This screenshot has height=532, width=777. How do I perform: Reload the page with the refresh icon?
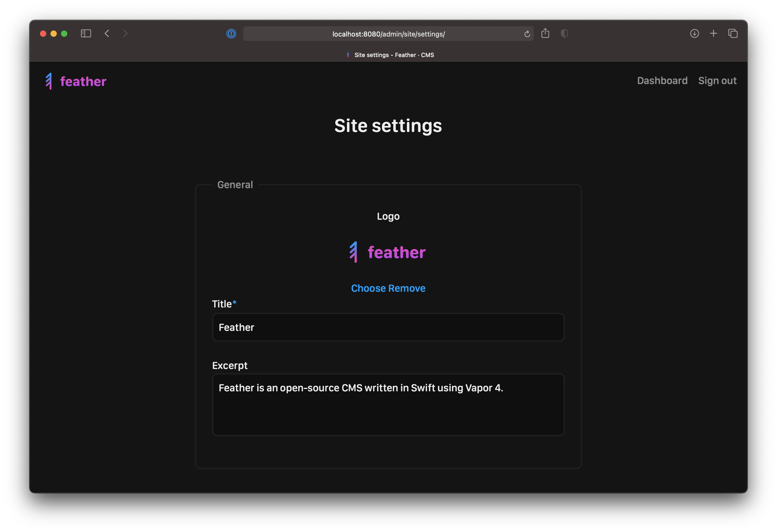pos(527,34)
